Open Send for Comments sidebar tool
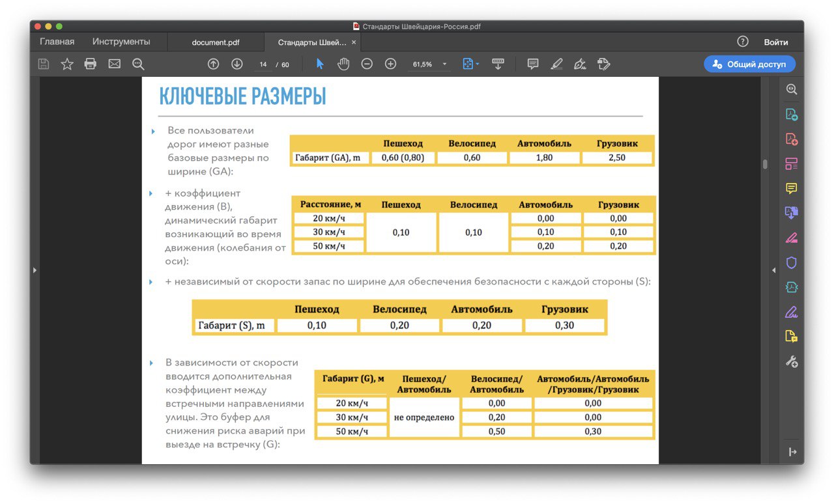The image size is (834, 504). coord(792,337)
